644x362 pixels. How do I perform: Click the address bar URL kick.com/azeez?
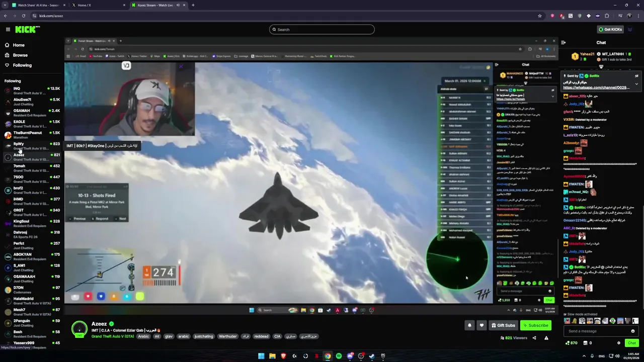(51, 16)
